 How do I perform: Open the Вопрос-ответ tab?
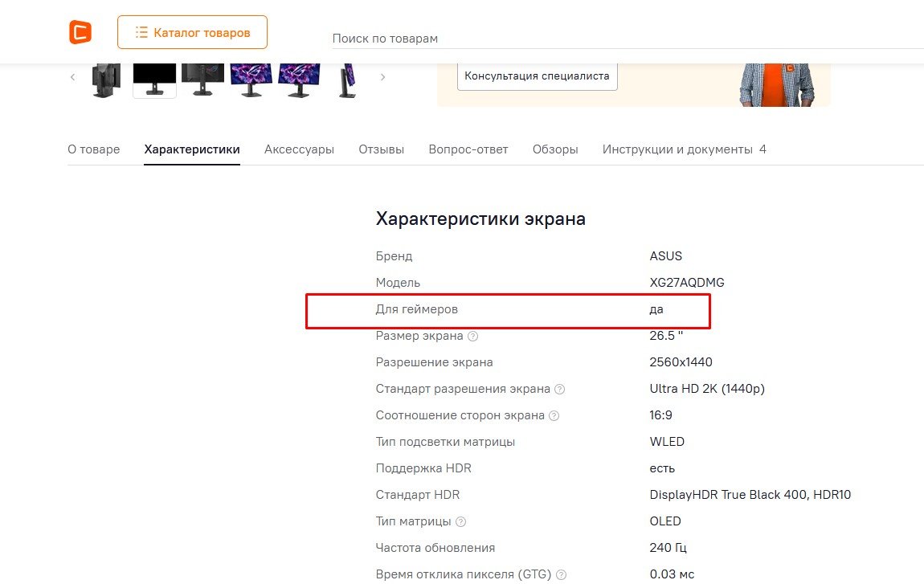click(468, 149)
